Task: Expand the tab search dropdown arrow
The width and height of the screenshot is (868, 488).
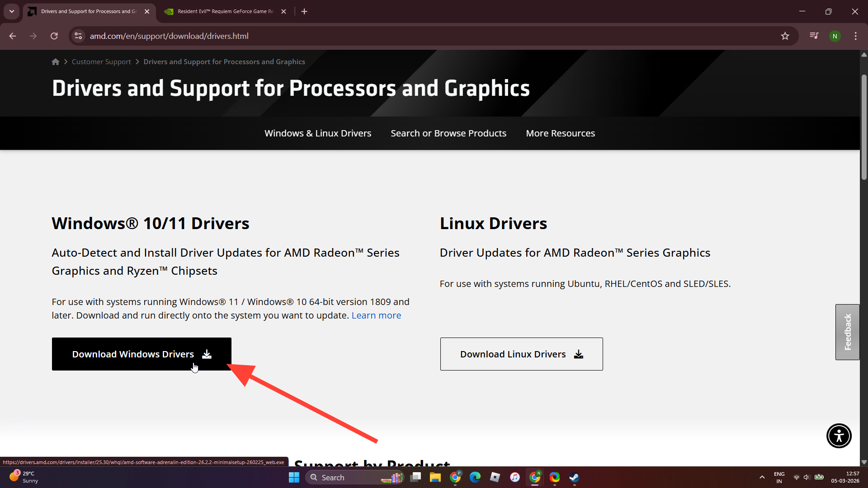Action: pyautogui.click(x=12, y=11)
